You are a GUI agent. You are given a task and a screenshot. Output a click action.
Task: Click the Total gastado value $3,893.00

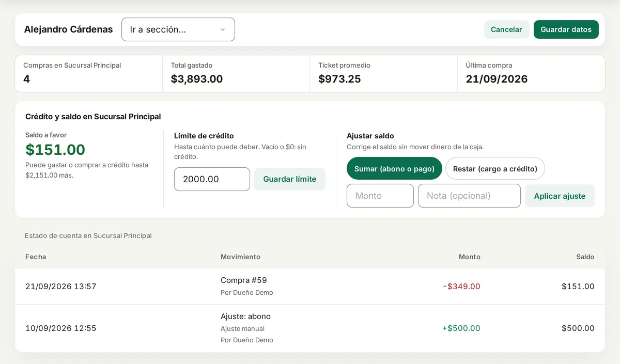197,79
